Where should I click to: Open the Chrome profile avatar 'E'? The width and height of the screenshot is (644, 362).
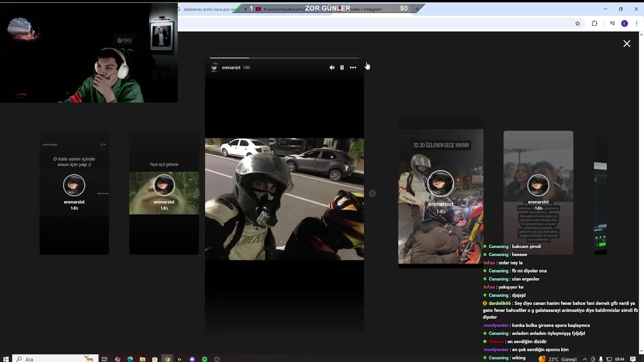point(624,24)
